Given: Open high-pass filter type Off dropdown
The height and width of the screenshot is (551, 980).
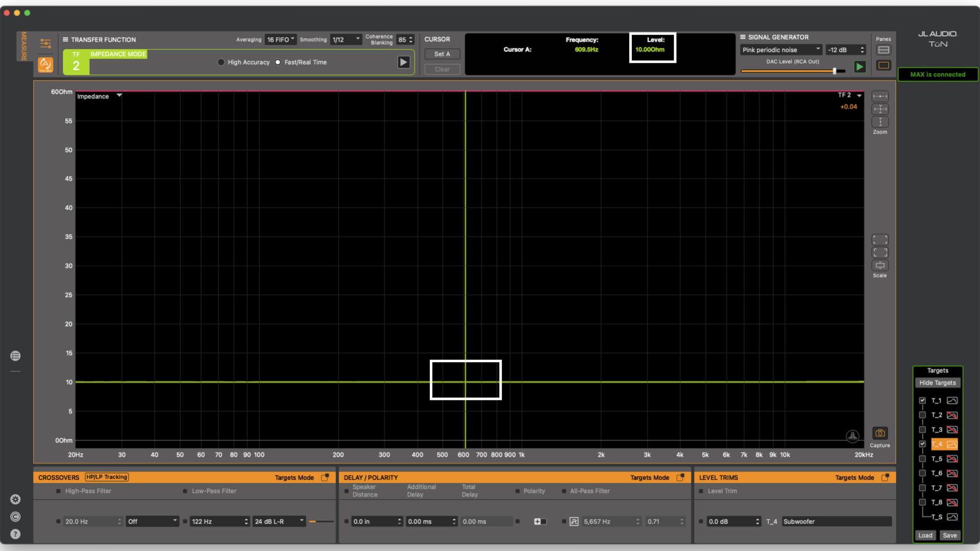Looking at the screenshot, I should 152,521.
